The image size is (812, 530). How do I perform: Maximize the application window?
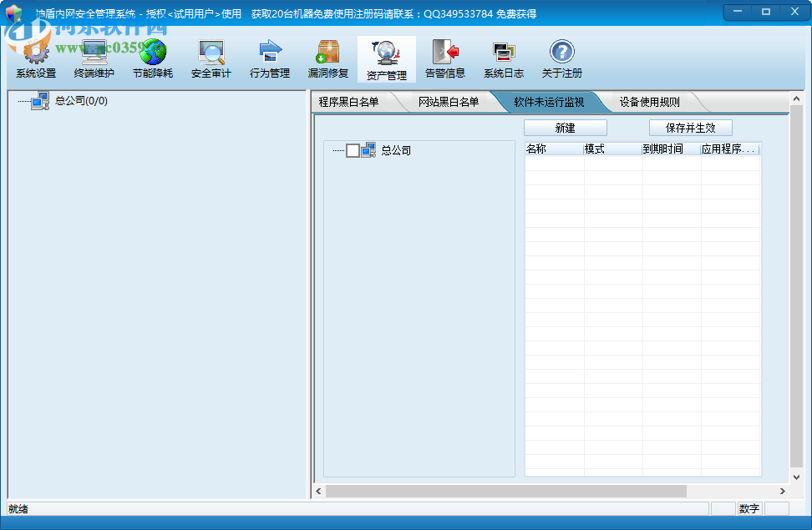click(x=766, y=12)
